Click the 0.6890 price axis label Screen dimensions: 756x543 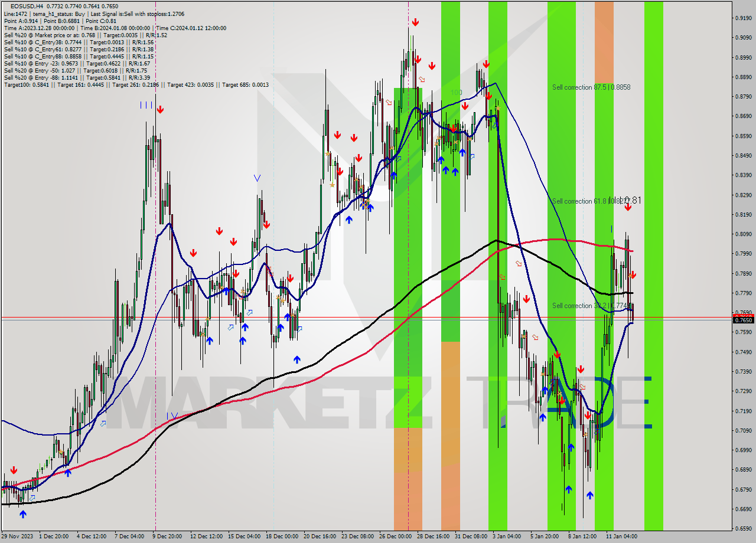(744, 469)
